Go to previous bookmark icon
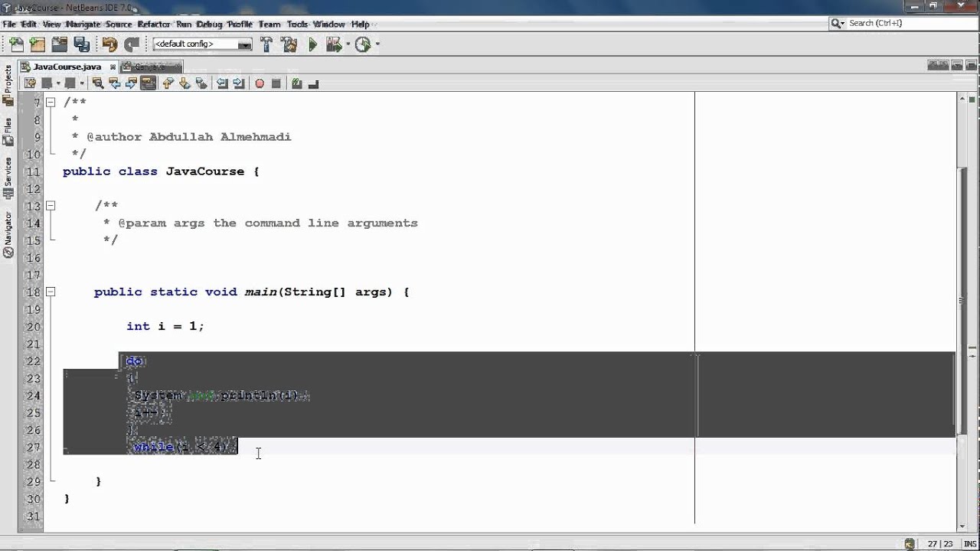The image size is (980, 551). [x=167, y=83]
